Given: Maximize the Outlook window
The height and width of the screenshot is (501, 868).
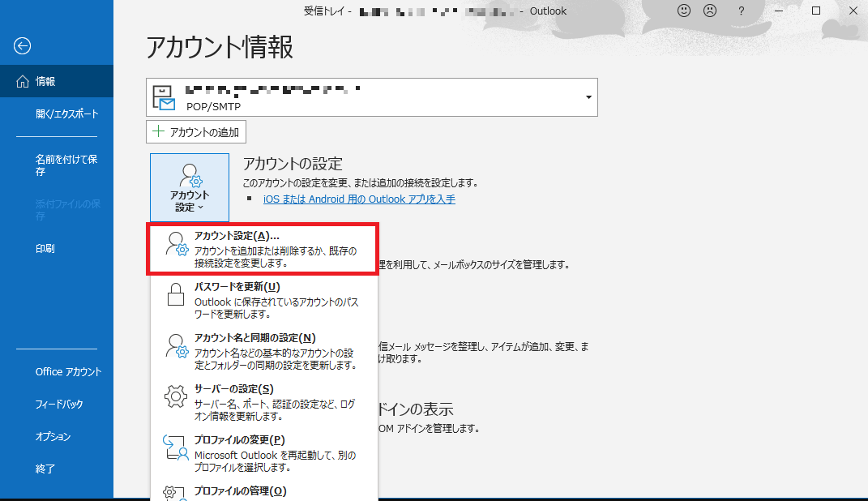Looking at the screenshot, I should 816,11.
